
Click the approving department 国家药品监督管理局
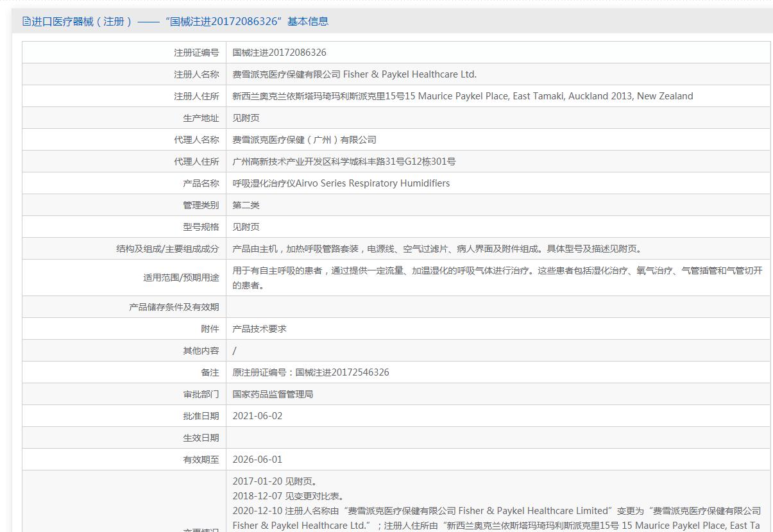273,394
